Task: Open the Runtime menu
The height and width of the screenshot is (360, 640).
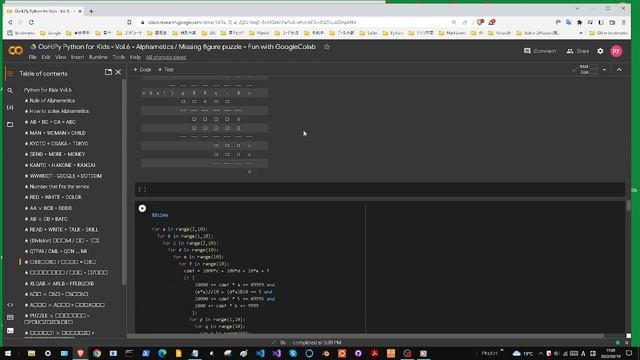Action: pos(98,58)
